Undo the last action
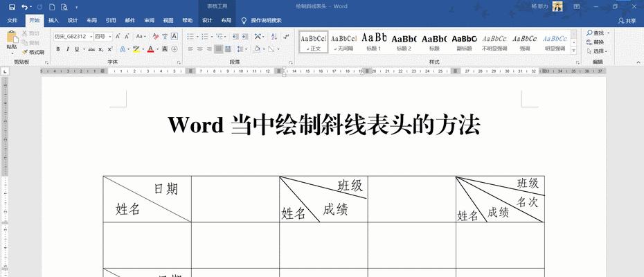Screen dimensions: 644x277 pos(24,6)
